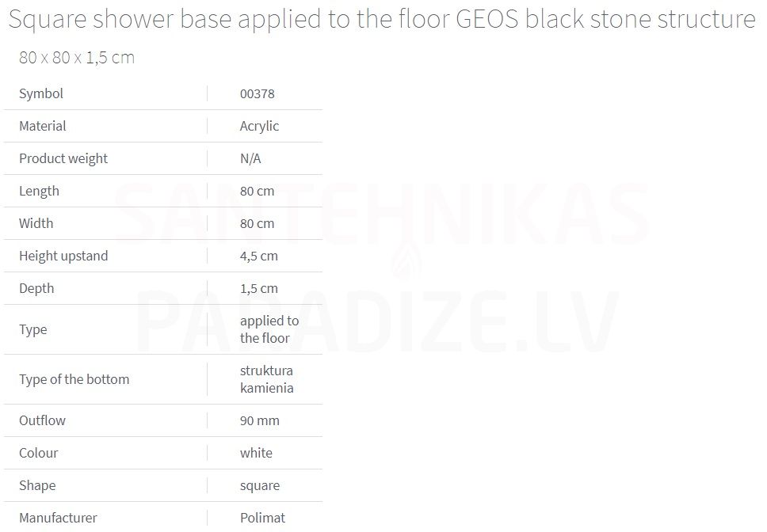Image resolution: width=767 pixels, height=532 pixels.
Task: Click the Type of the bottom label
Action: click(74, 379)
